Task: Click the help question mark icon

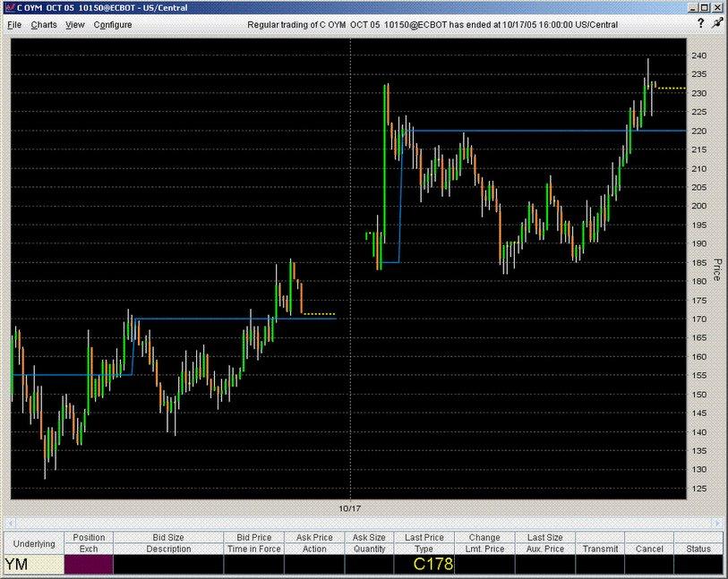Action: [x=700, y=23]
